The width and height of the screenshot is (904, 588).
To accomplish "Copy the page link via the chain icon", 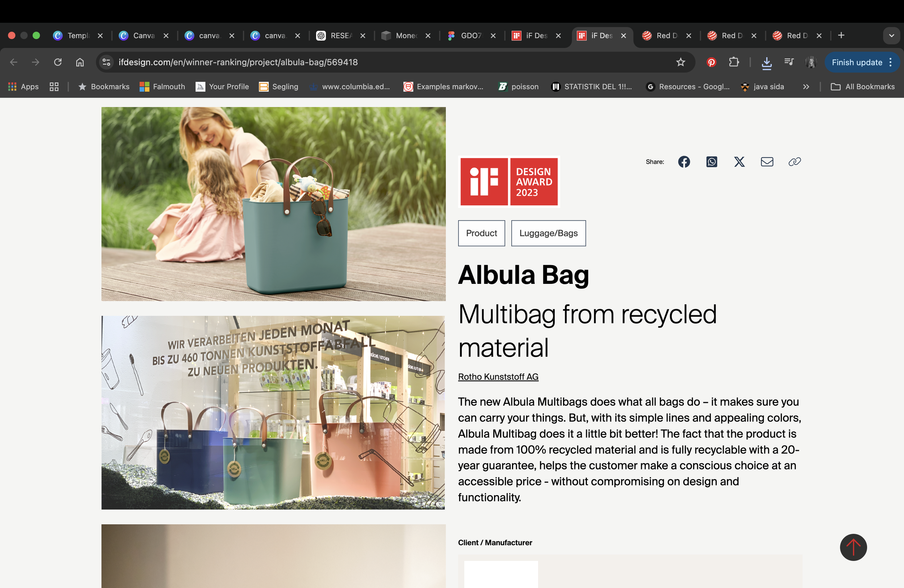I will 794,162.
